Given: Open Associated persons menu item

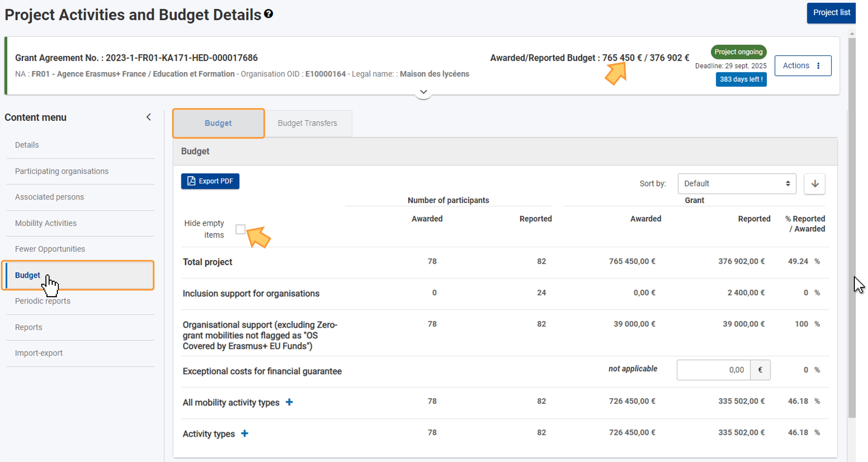Looking at the screenshot, I should click(x=80, y=197).
